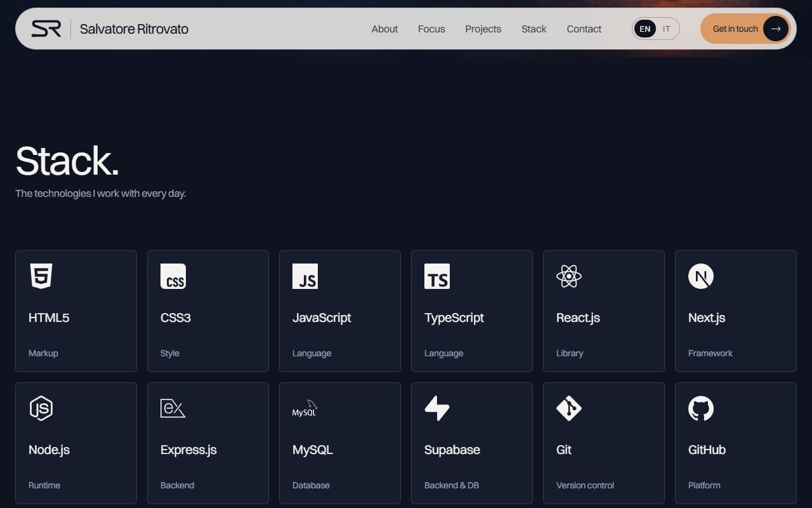
Task: Click the React.js card title
Action: click(578, 317)
